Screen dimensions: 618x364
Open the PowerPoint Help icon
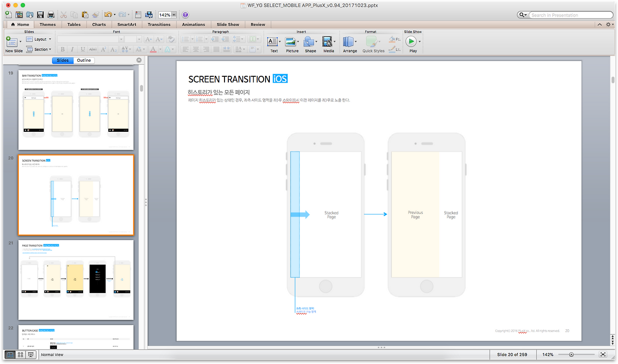[x=185, y=15]
